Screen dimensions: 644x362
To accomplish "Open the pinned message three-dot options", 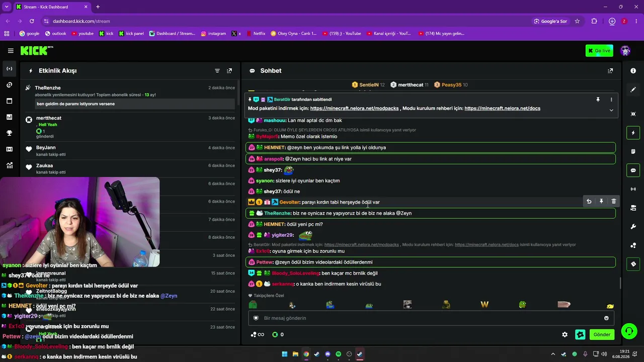I will [611, 100].
